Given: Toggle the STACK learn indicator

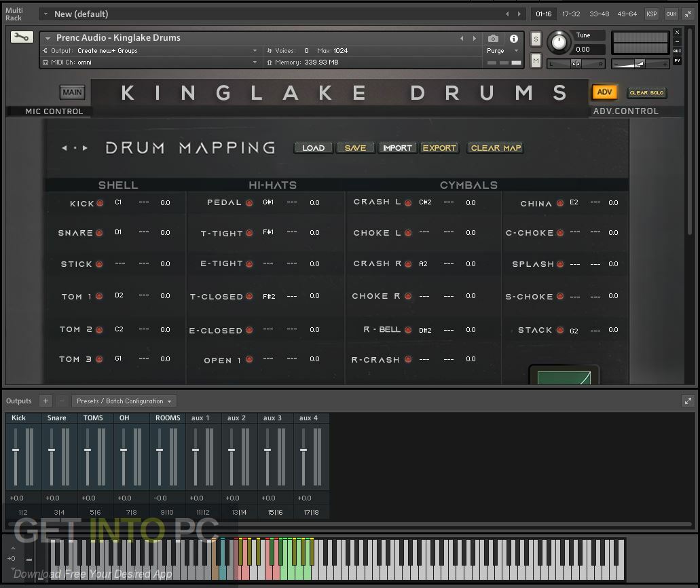Looking at the screenshot, I should (560, 330).
